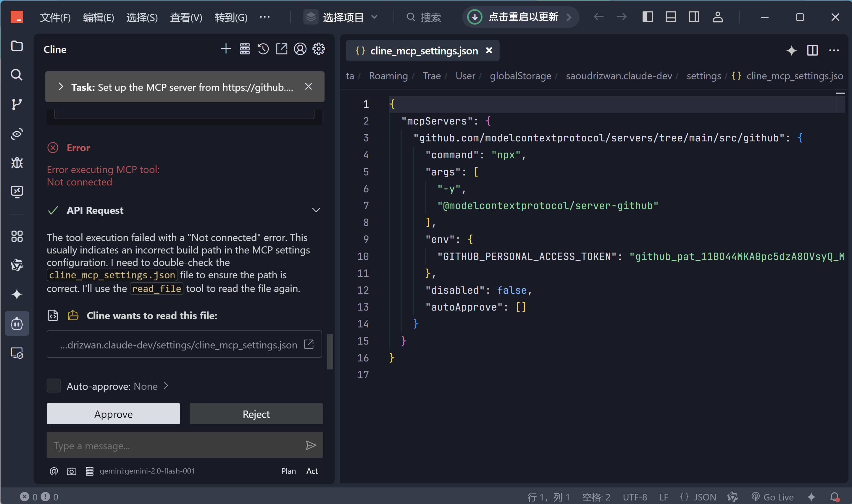The height and width of the screenshot is (504, 852).
Task: Switch Cline to Act mode
Action: (x=312, y=471)
